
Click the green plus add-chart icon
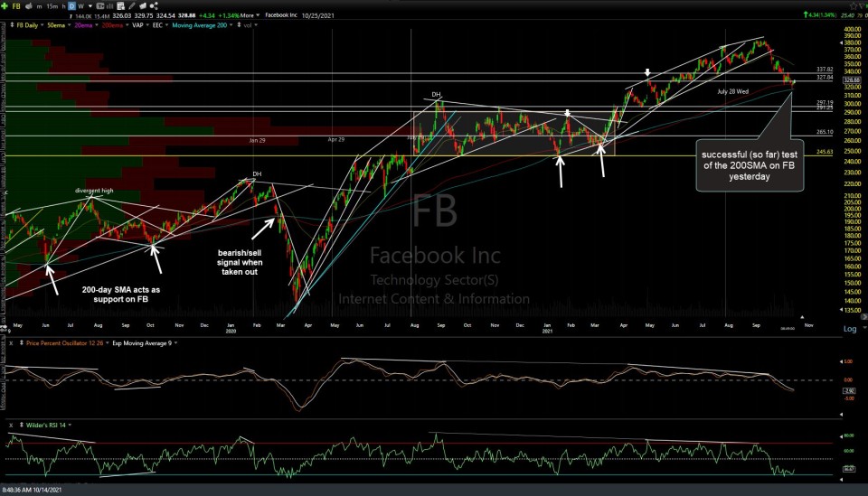pyautogui.click(x=5, y=6)
